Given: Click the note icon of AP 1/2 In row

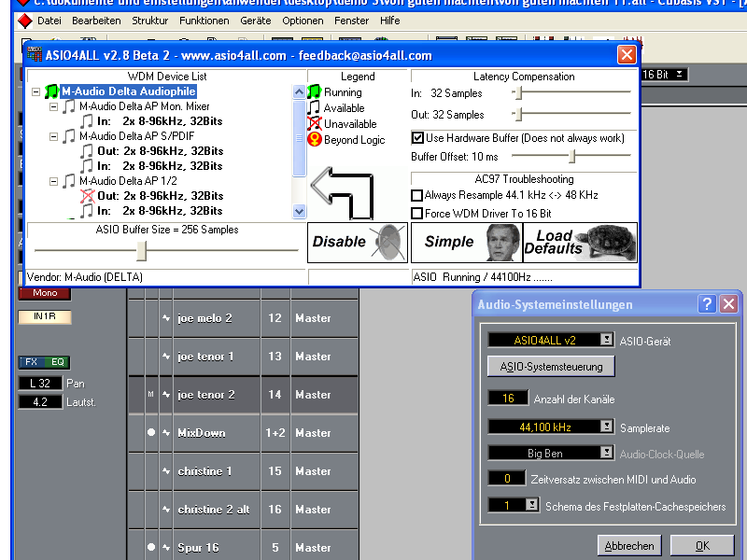Looking at the screenshot, I should pyautogui.click(x=87, y=211).
